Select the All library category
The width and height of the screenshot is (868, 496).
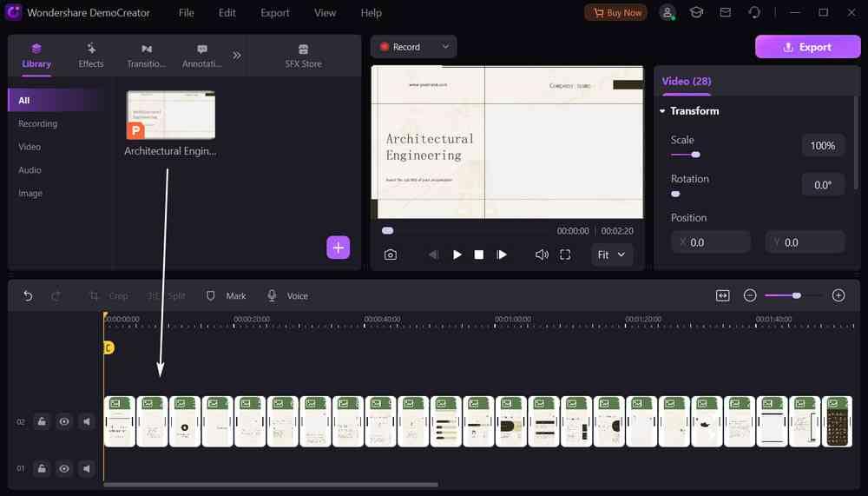pos(56,100)
